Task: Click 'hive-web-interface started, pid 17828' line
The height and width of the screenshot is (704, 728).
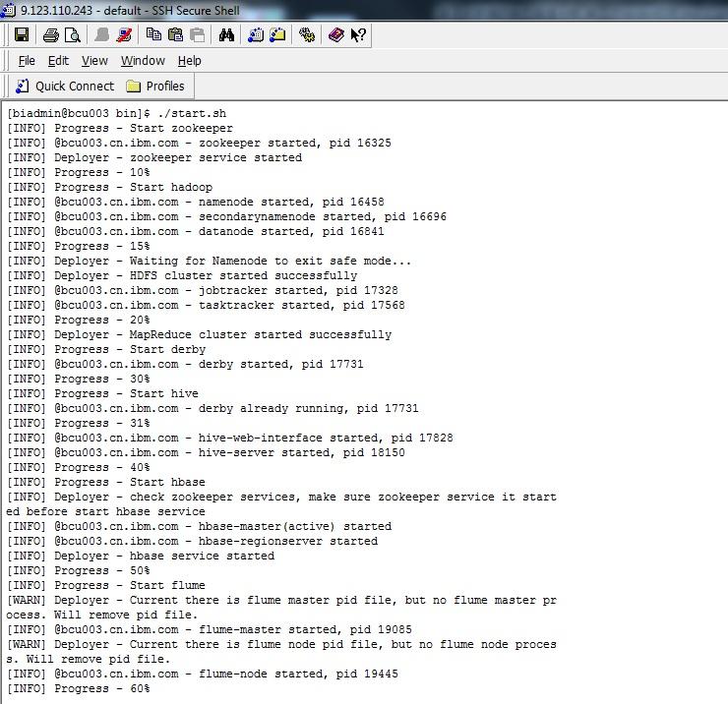Action: point(230,439)
